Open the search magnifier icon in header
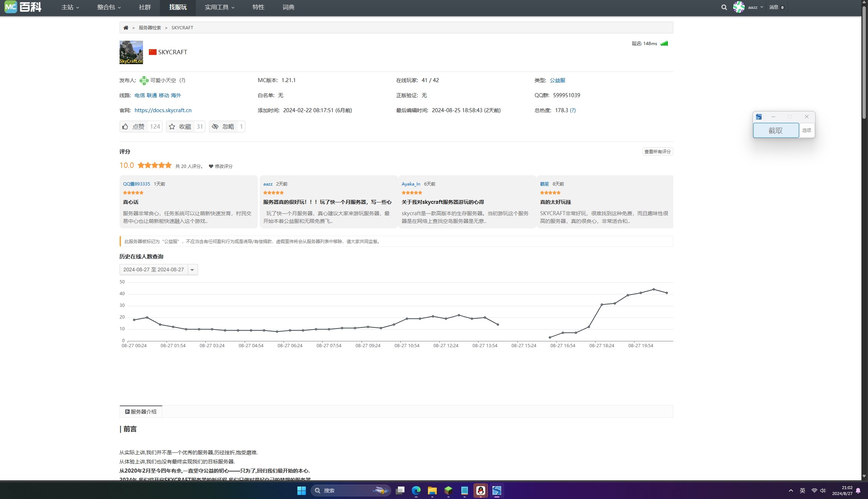This screenshot has width=868, height=499. 724,7
